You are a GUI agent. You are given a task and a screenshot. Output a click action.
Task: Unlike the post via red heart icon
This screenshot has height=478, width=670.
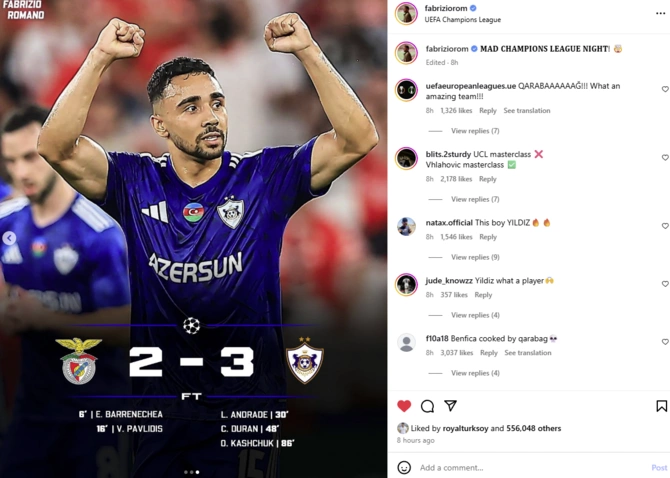click(404, 406)
